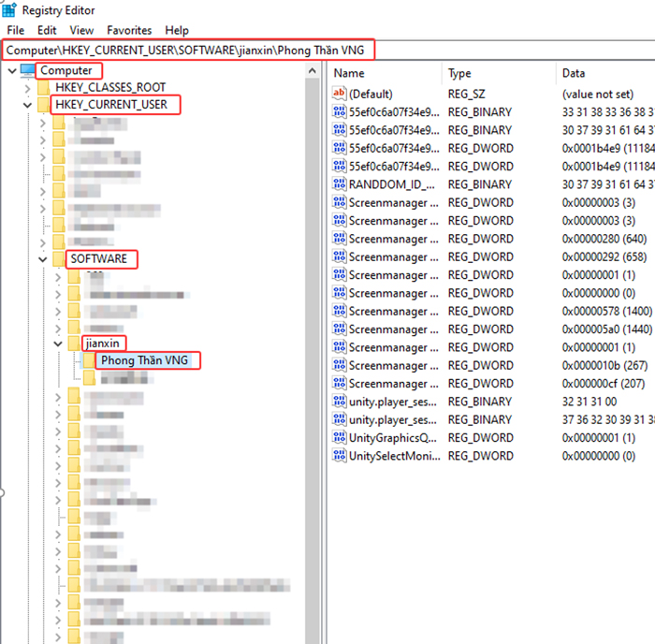Click the HKEY_CLASSES_ROOT folder icon

[44, 88]
